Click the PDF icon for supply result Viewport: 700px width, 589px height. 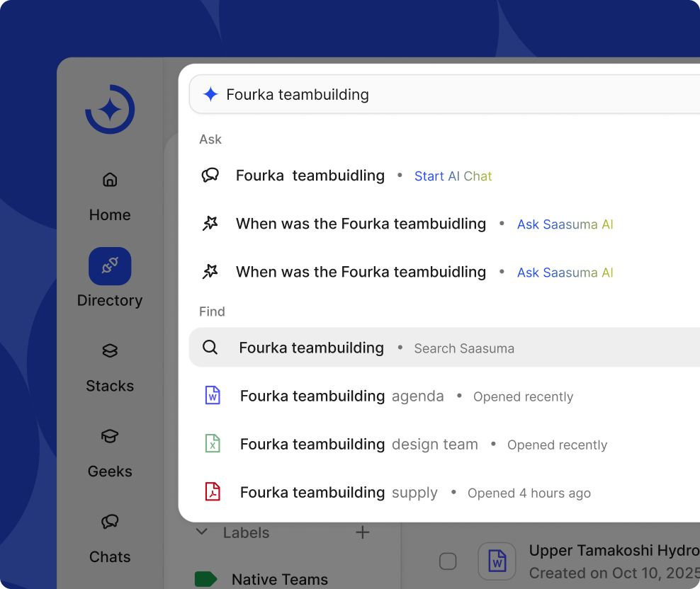pos(213,492)
